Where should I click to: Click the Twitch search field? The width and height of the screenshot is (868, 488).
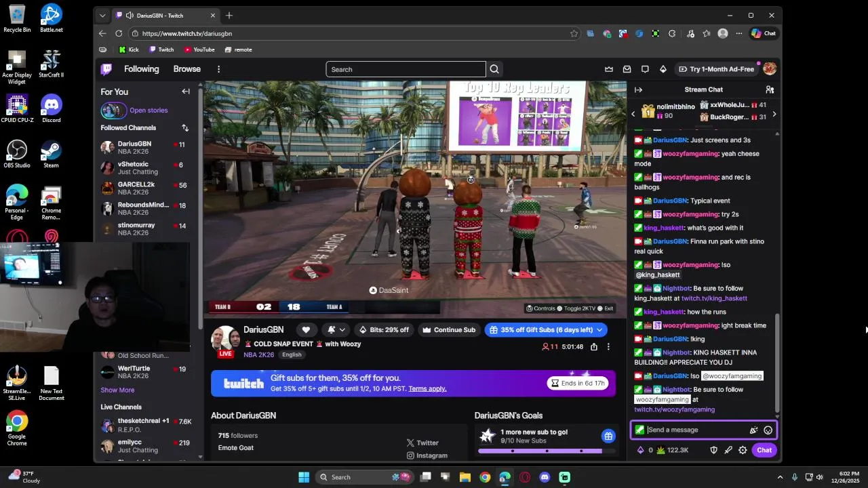(406, 69)
